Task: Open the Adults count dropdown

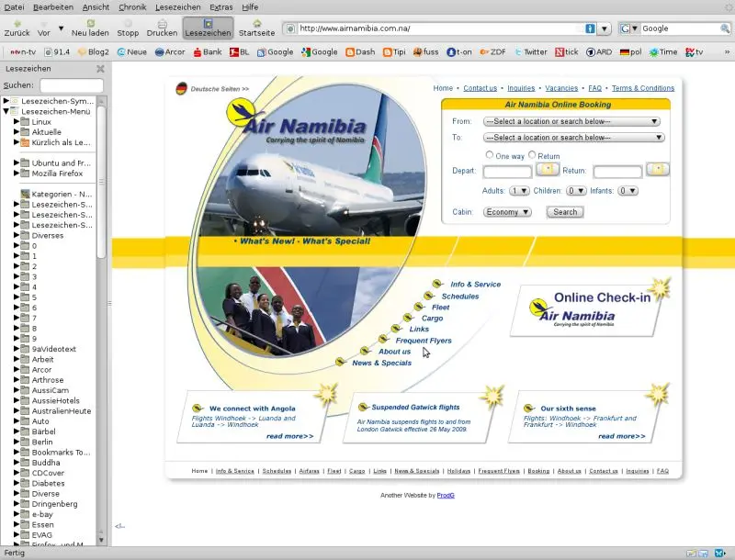Action: (x=519, y=191)
